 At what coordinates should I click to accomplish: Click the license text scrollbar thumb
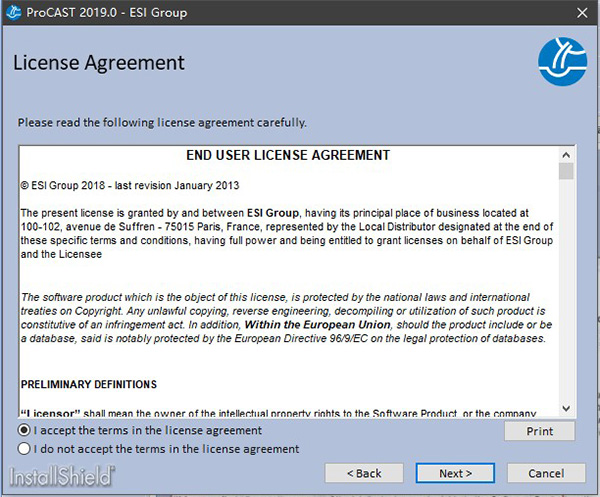click(566, 171)
